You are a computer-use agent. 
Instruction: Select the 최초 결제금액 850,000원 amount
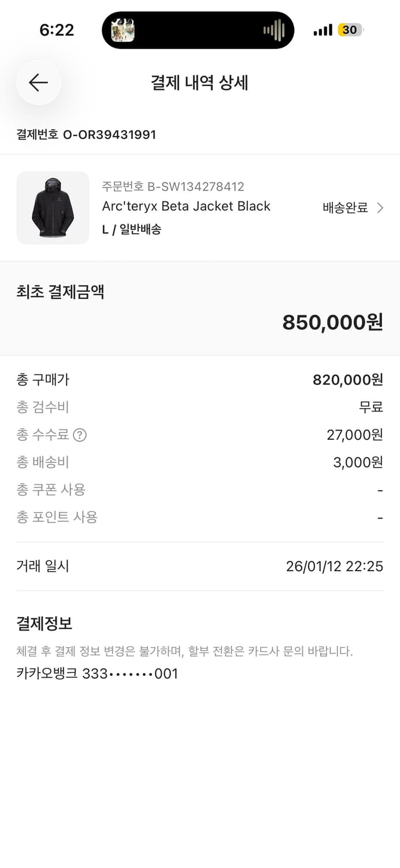332,322
